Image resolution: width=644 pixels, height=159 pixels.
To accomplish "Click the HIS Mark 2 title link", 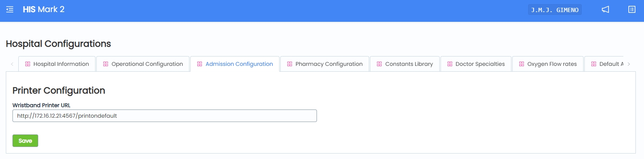I will [44, 9].
